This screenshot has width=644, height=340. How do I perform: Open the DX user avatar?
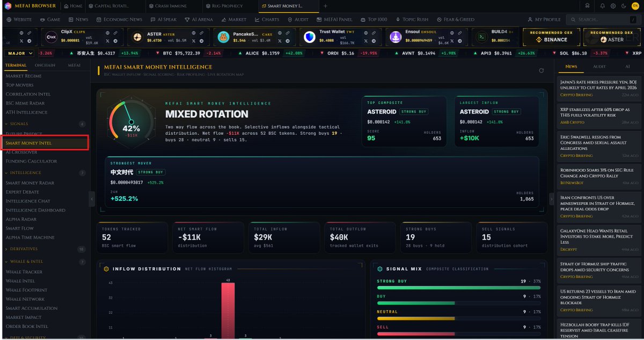(635, 6)
